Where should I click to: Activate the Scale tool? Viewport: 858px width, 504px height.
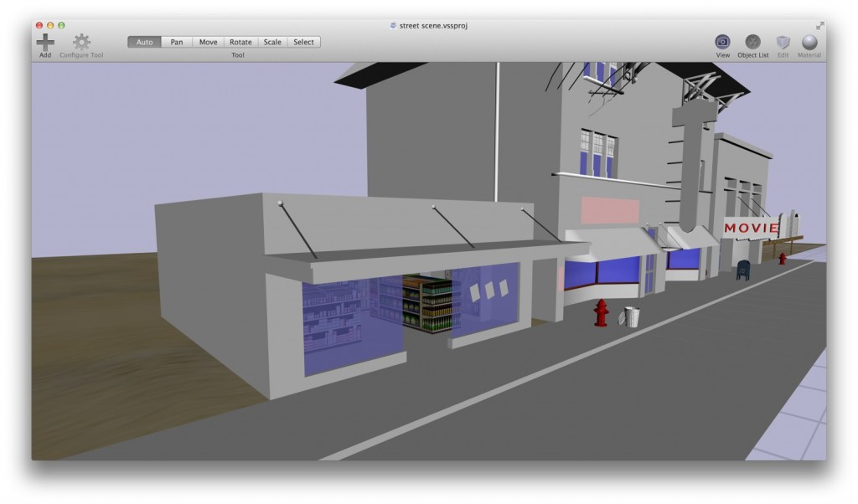[272, 42]
